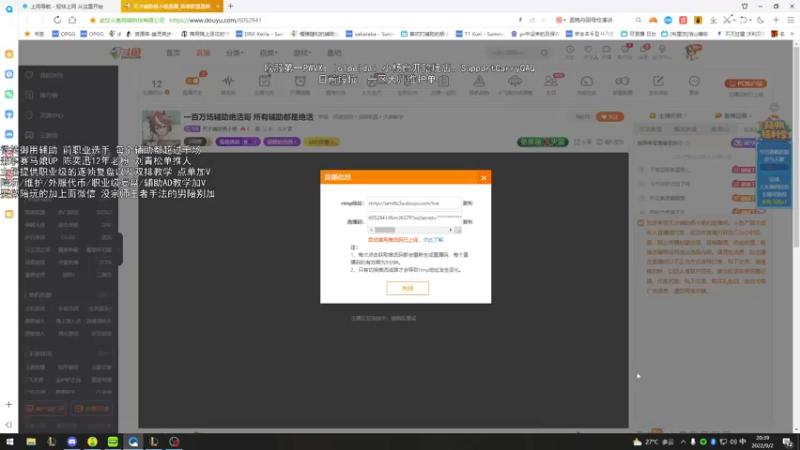Open the alarm clock reminder icon

[x=300, y=81]
